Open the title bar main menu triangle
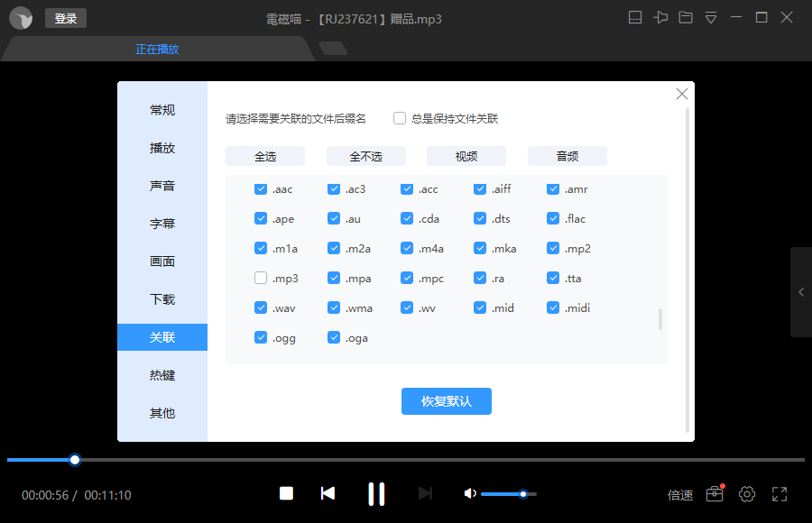Screen dimensions: 812x523 tap(711, 18)
